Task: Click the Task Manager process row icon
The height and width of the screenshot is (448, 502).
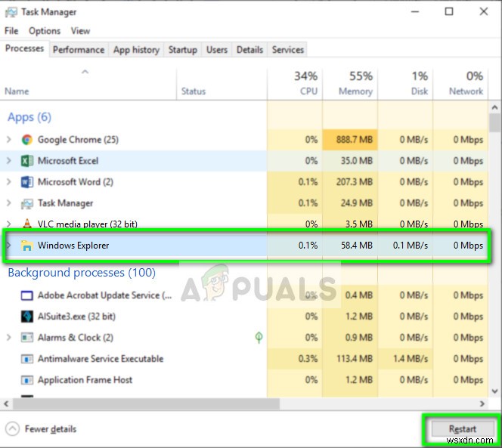Action: coord(27,203)
